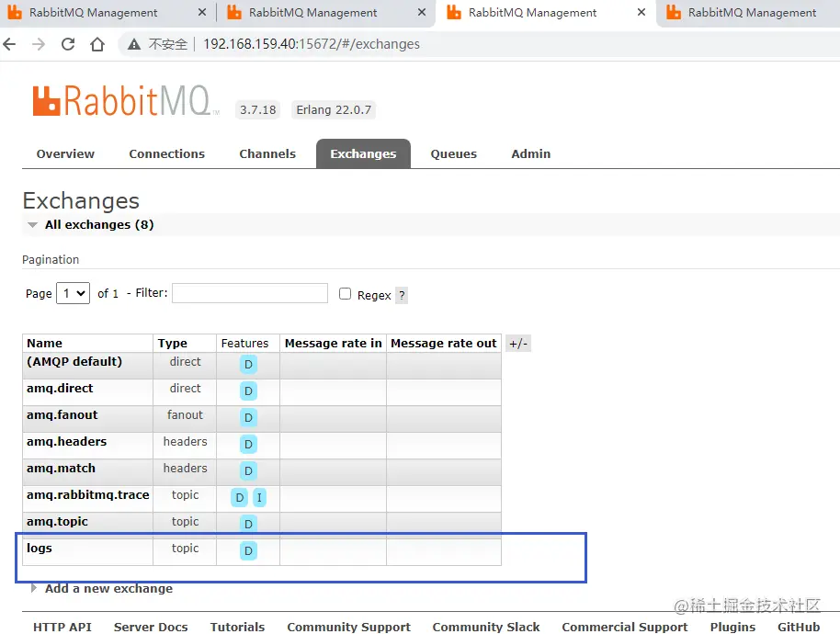Click the Community Slack footer link
The height and width of the screenshot is (634, 840).
click(486, 627)
